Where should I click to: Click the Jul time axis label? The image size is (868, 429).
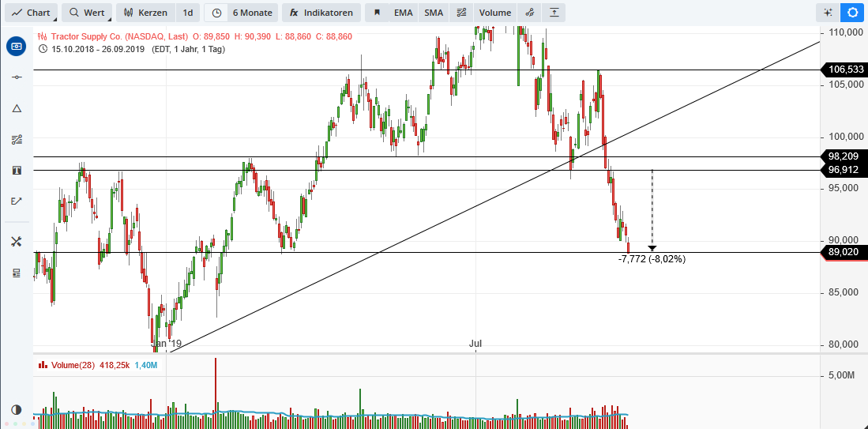pyautogui.click(x=475, y=343)
